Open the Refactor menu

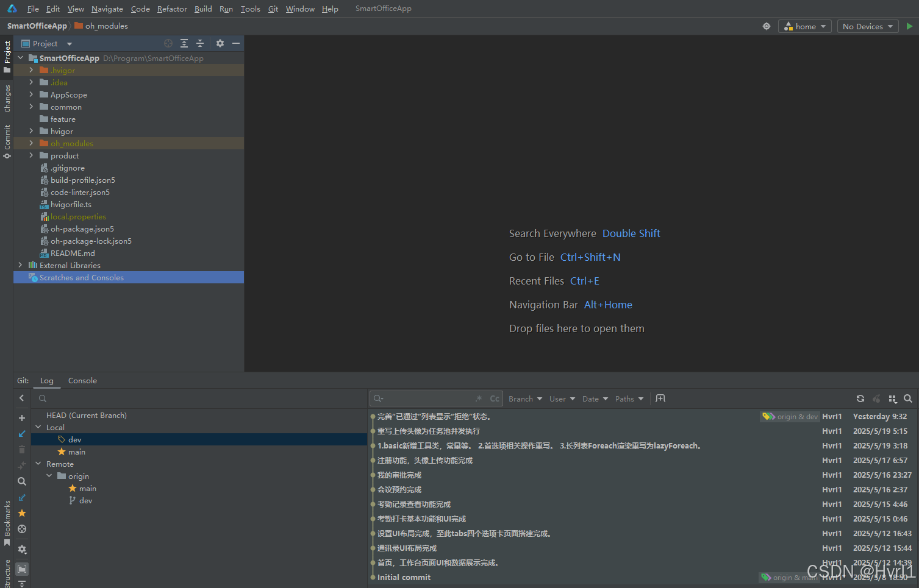coord(172,9)
